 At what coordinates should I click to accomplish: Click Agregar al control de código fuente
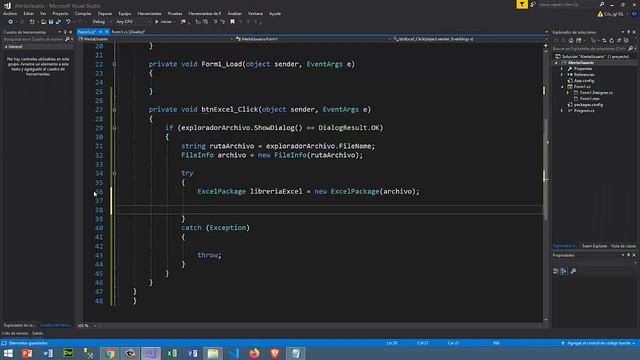[598, 343]
